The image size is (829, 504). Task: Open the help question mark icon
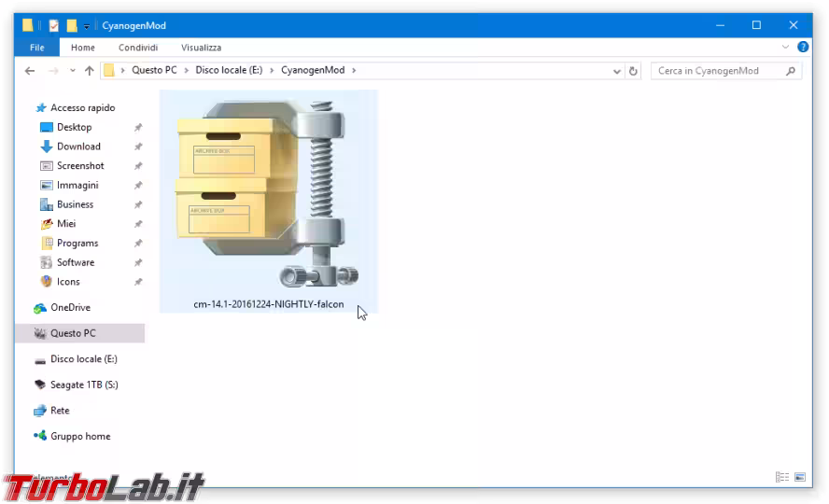coord(803,47)
